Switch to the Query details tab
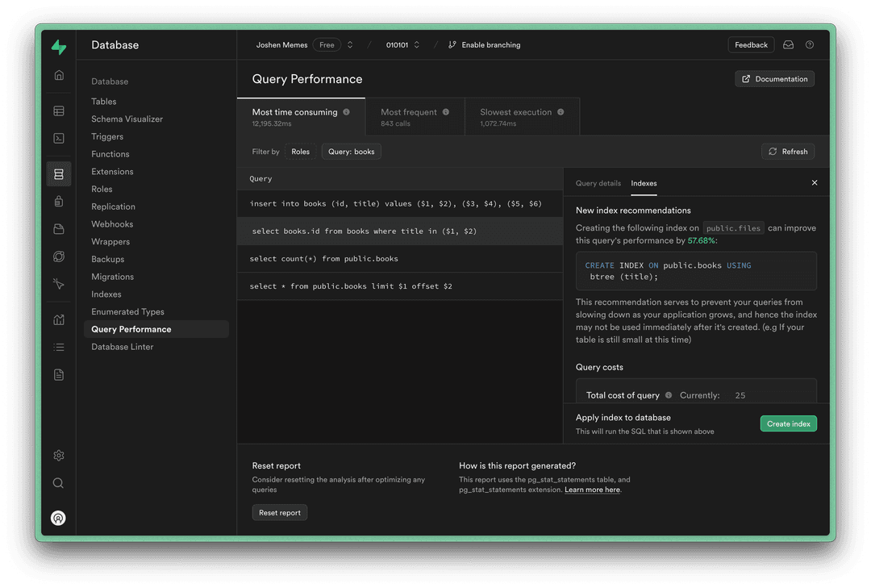The image size is (871, 588). (598, 183)
